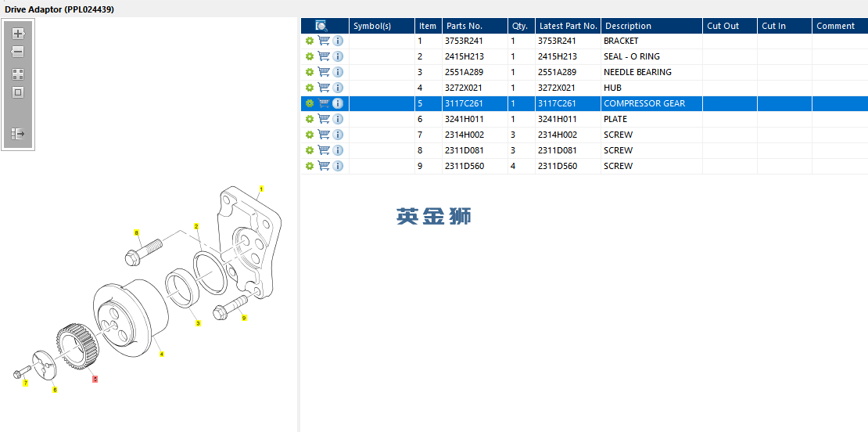Add COMPRESSOR GEAR to cart

pos(324,103)
